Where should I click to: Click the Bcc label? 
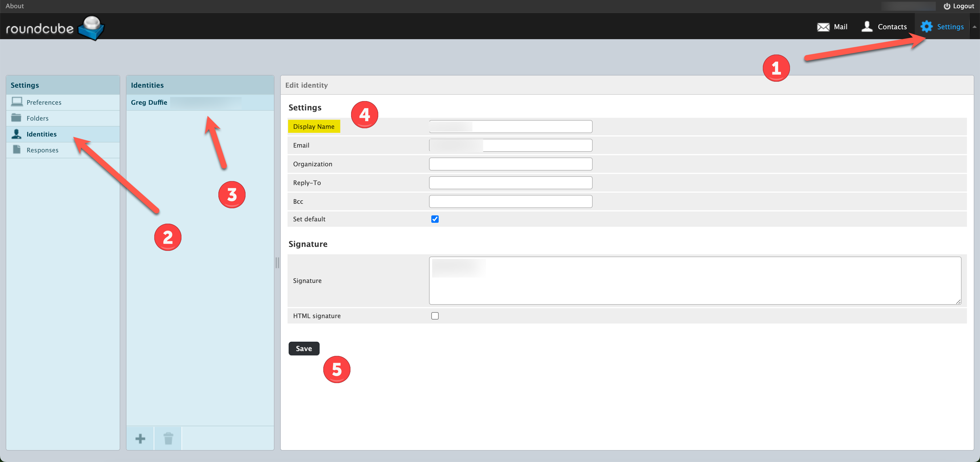(298, 201)
